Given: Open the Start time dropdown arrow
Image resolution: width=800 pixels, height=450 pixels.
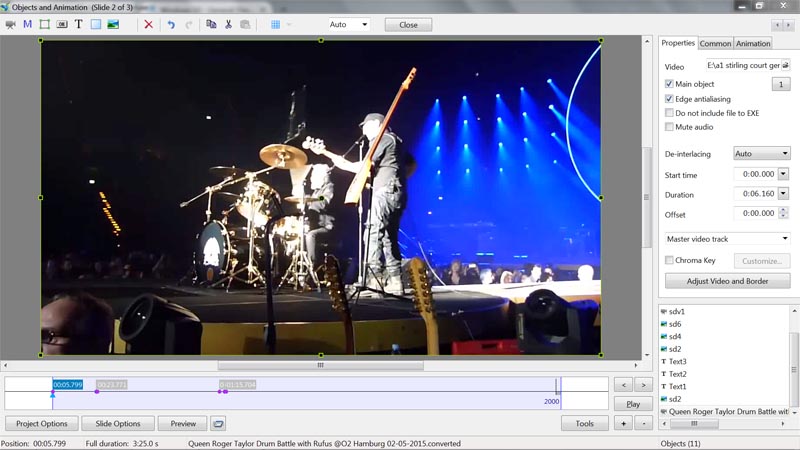Looking at the screenshot, I should click(783, 174).
